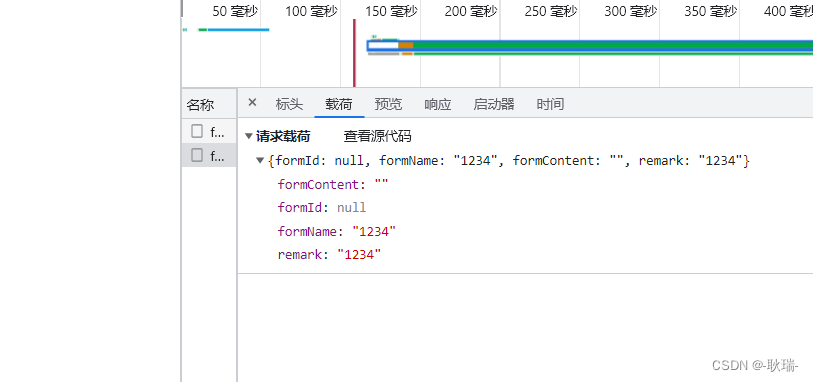813x382 pixels.
Task: Tick checkbox of the highlighted second request row
Action: (x=197, y=155)
